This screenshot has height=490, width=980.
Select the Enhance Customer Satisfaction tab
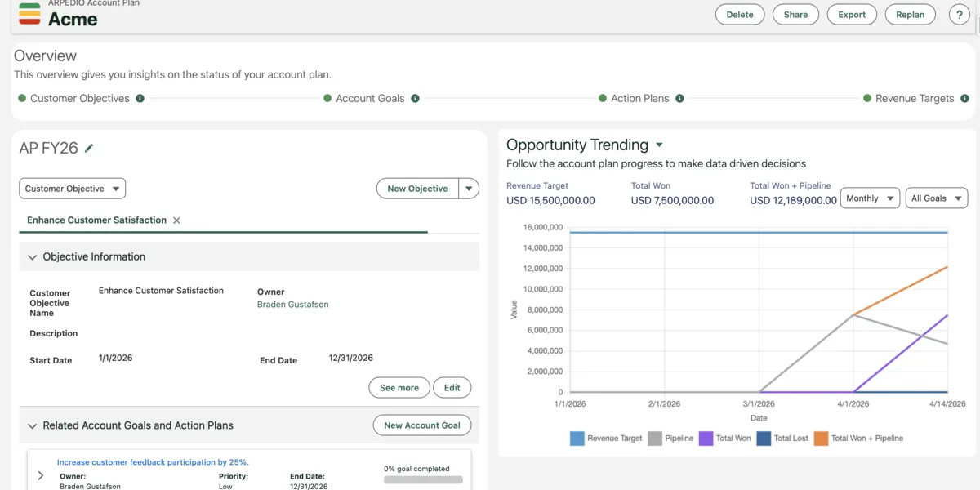click(96, 220)
